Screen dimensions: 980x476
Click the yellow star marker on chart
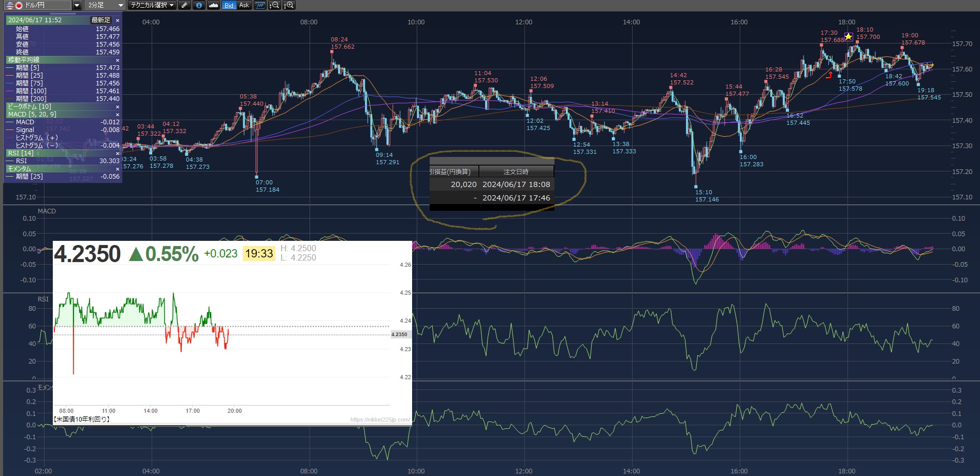tap(849, 37)
